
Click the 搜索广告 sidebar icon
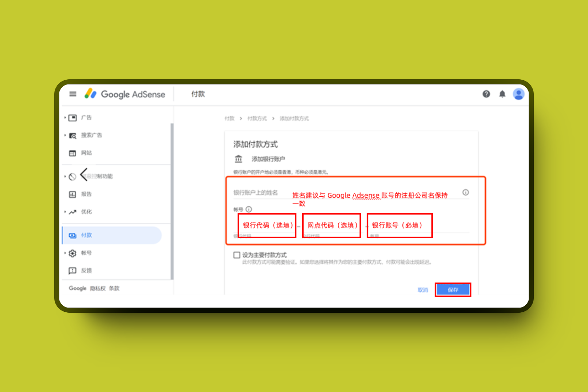(x=73, y=135)
